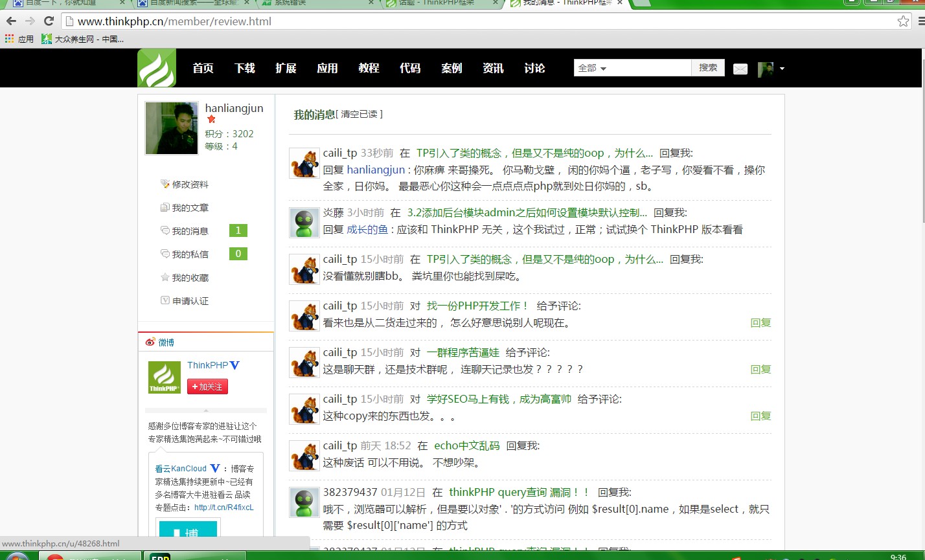925x560 pixels.
Task: Open the 全部 search category dropdown
Action: point(592,68)
